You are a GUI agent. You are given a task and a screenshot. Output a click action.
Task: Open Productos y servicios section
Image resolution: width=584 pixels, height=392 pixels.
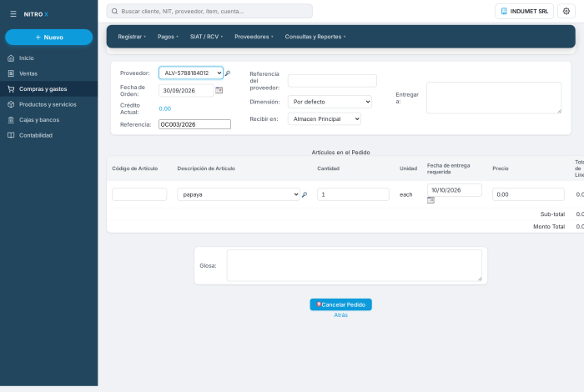[x=48, y=104]
